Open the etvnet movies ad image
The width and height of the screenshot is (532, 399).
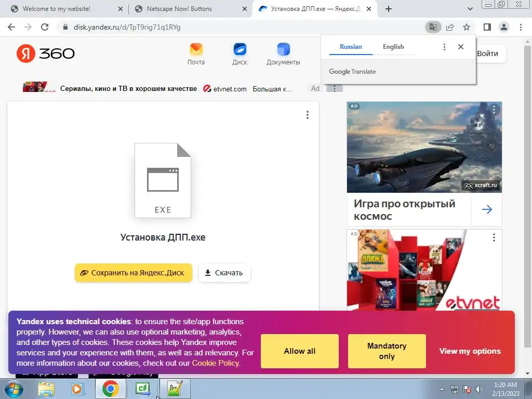(424, 270)
